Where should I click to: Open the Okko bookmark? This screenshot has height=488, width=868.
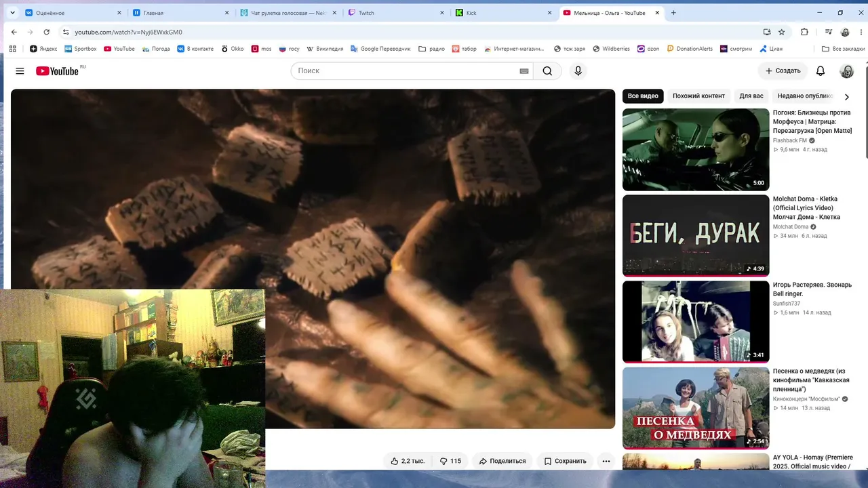pyautogui.click(x=233, y=49)
